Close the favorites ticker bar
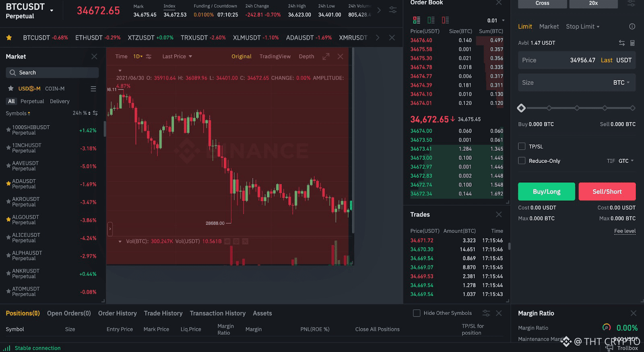The image size is (644, 352). tap(392, 37)
